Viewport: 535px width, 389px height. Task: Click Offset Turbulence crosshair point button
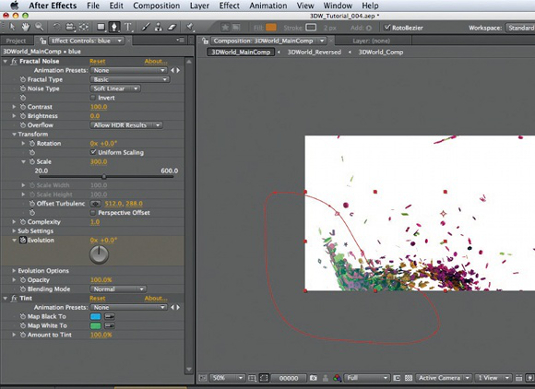tap(96, 204)
